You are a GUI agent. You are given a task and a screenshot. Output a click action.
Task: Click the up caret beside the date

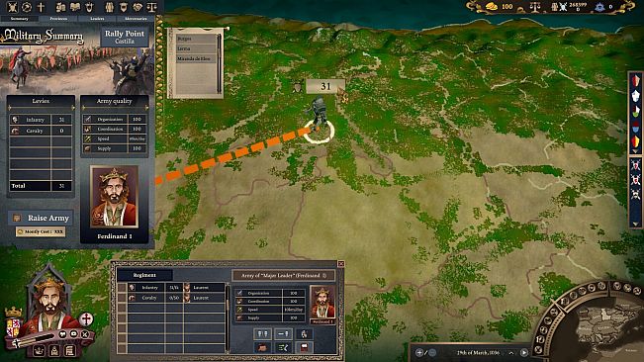510,352
